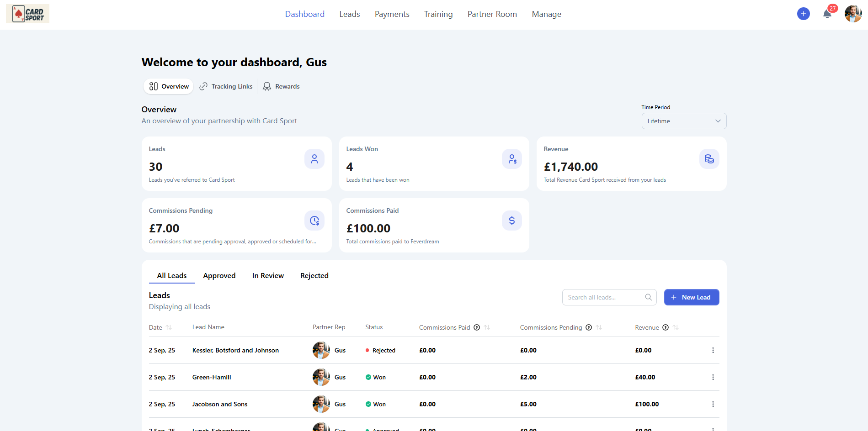Open the Time Period Lifetime dropdown
Viewport: 868px width, 431px height.
[x=683, y=121]
